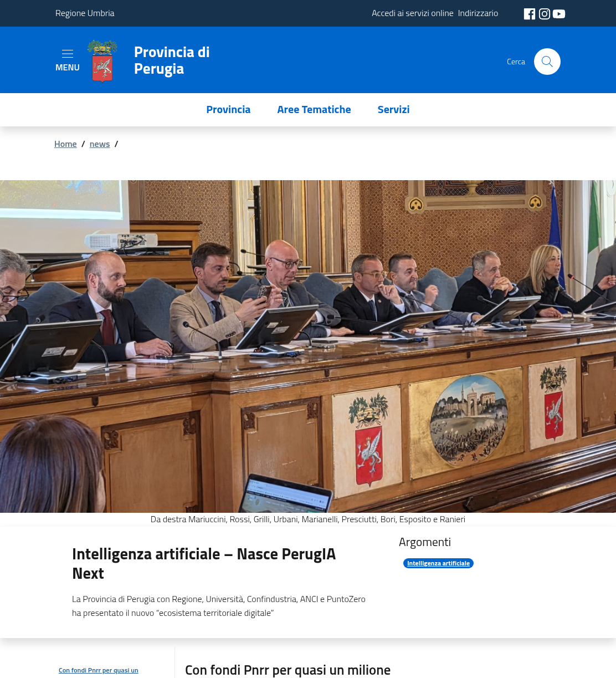Viewport: 616px width, 678px height.
Task: Open the hamburger MENU icon
Action: [68, 60]
